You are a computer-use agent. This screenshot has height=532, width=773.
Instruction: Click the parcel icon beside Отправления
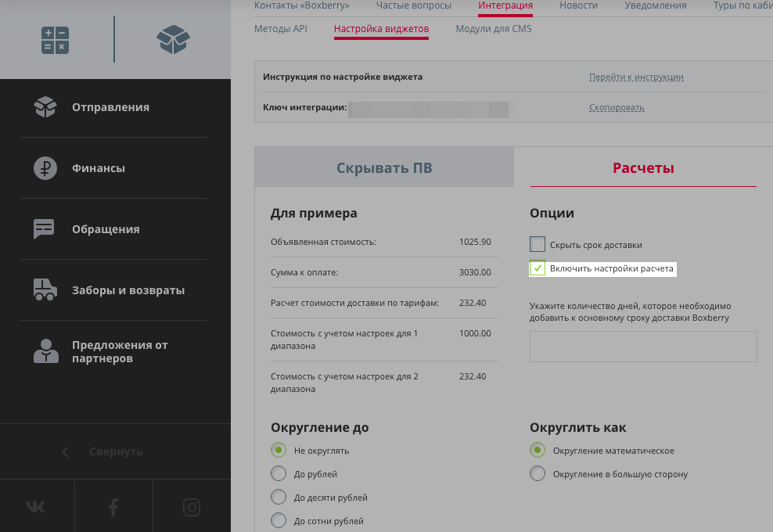[45, 107]
